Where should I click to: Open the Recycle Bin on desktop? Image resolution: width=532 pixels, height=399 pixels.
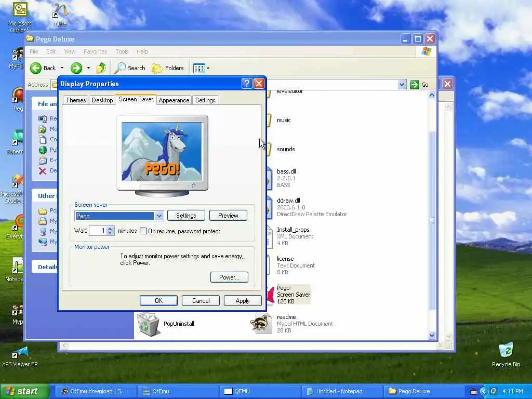506,355
